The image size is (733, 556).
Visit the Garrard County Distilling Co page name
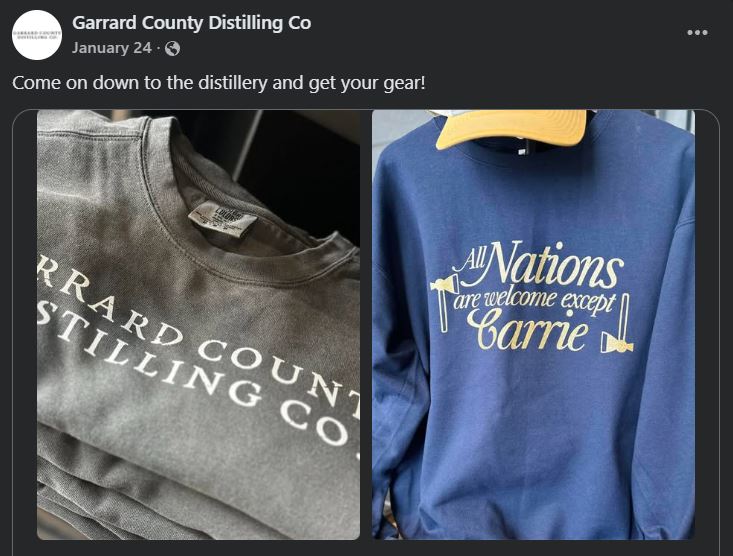pyautogui.click(x=192, y=22)
